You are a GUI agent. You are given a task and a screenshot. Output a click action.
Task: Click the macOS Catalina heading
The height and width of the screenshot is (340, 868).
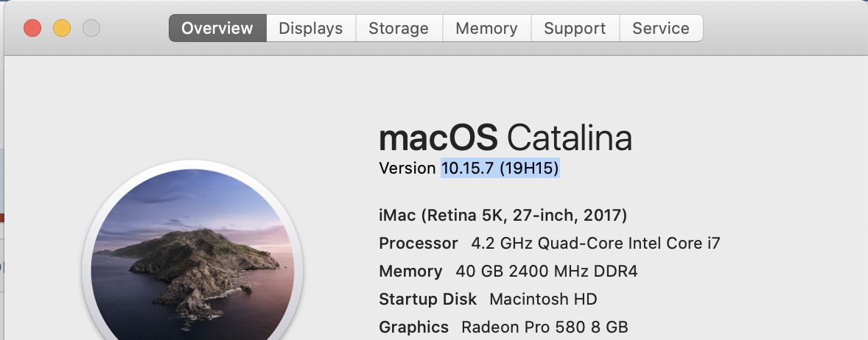(505, 138)
